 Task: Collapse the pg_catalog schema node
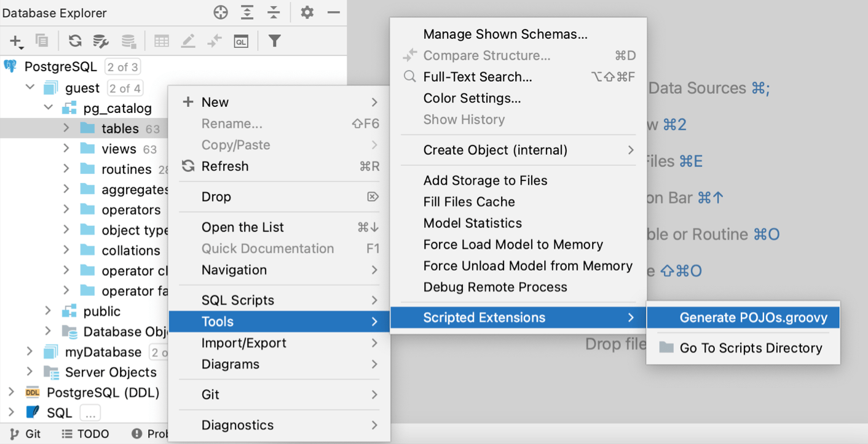[48, 107]
